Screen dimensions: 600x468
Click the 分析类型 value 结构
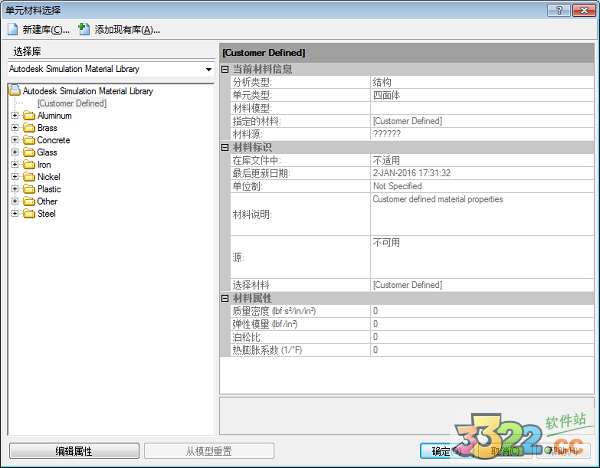(x=382, y=82)
